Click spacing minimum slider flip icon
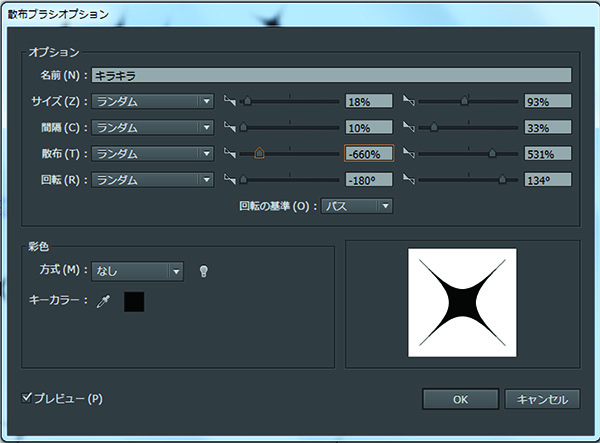 [x=230, y=127]
